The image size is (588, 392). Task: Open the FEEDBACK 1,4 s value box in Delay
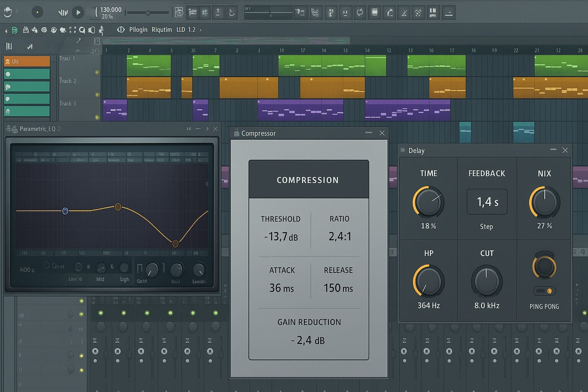coord(487,202)
